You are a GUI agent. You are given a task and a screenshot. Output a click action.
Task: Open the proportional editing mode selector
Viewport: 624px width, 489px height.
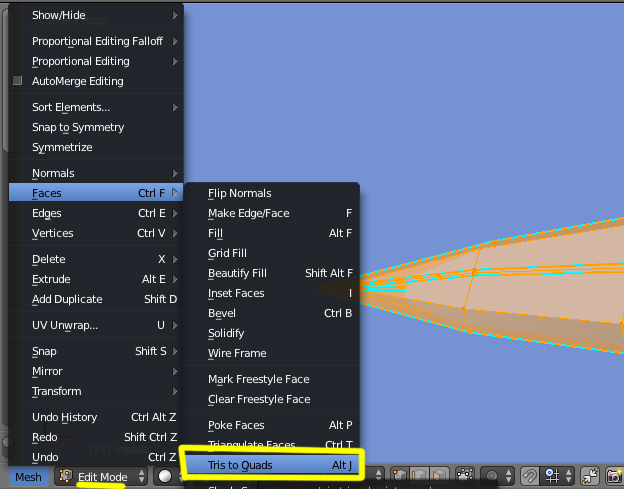pos(497,476)
